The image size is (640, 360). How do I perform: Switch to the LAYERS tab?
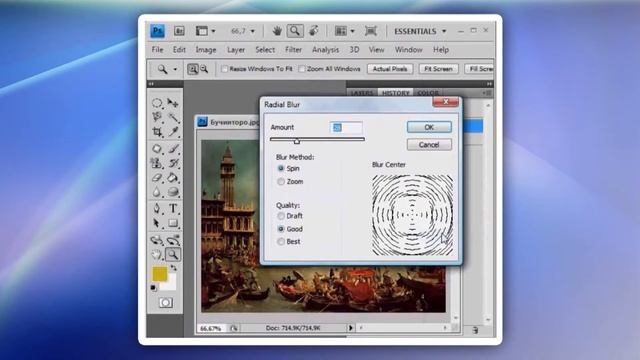362,93
